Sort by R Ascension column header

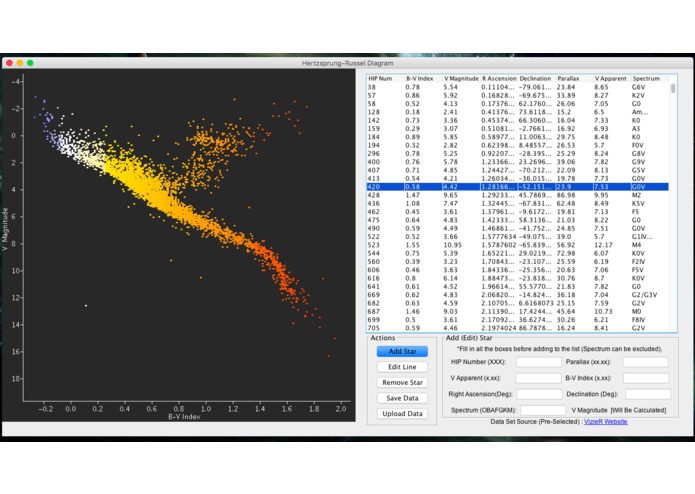(x=499, y=78)
